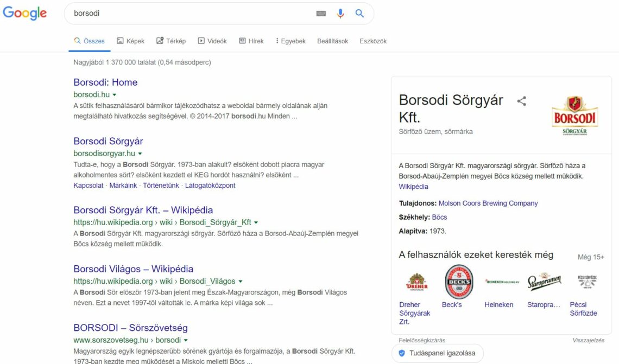Expand the arrow next to borsodisorgyar.hu
The image size is (619, 364).
pos(140,154)
